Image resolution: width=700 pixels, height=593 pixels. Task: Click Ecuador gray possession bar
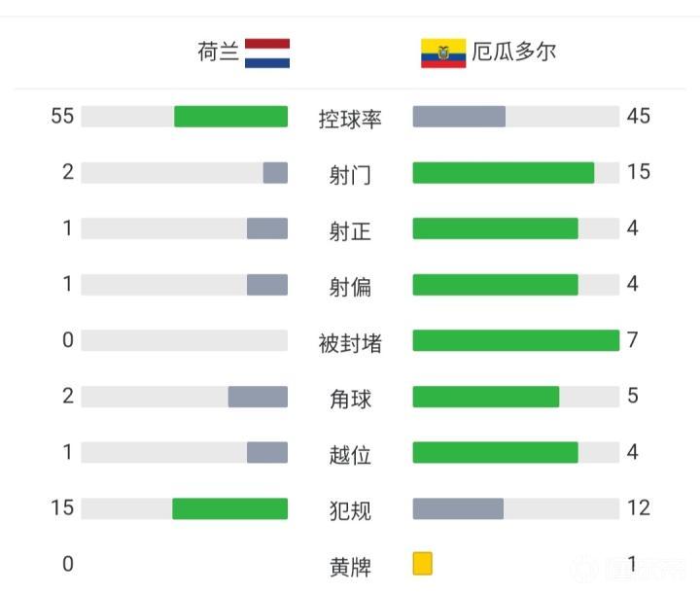point(459,117)
